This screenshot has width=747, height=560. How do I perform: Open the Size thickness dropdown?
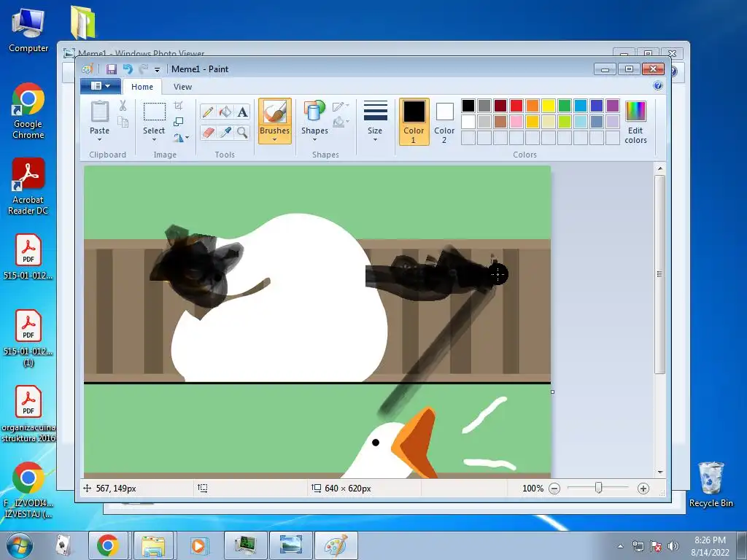(x=375, y=121)
